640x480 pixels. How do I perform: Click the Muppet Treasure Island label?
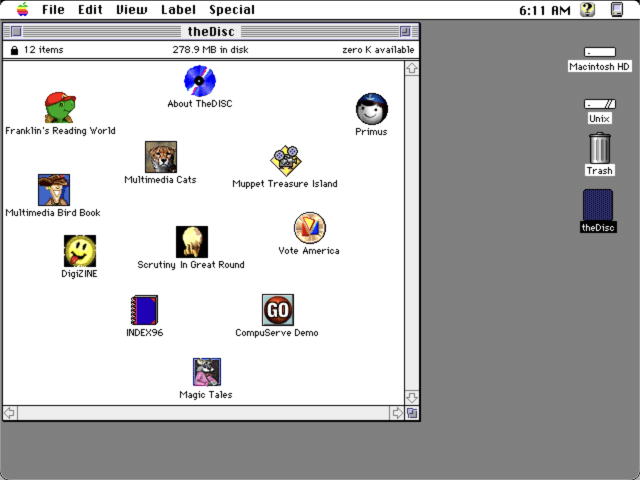[285, 184]
